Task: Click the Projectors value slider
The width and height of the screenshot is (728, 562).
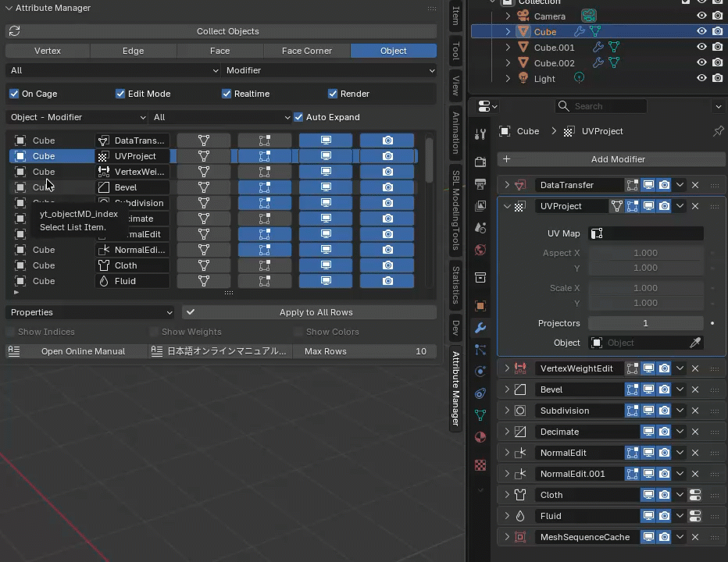Action: coord(645,323)
